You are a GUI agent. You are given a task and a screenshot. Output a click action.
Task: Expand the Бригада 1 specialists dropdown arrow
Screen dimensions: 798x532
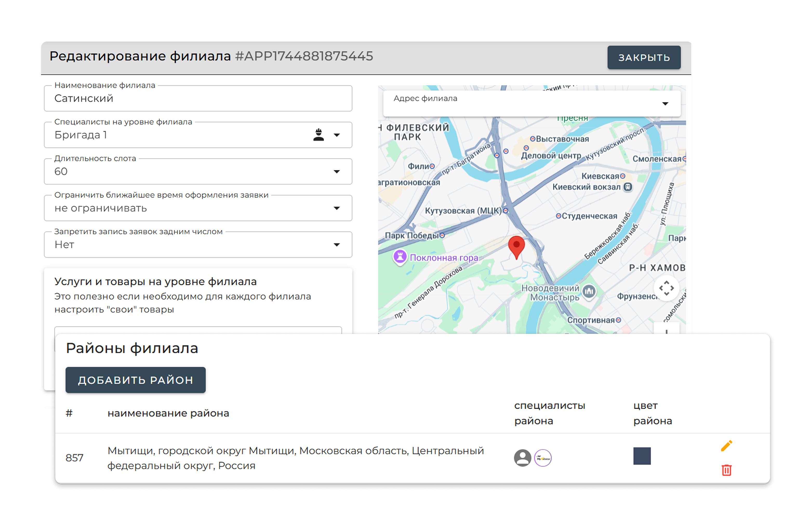[x=336, y=135]
